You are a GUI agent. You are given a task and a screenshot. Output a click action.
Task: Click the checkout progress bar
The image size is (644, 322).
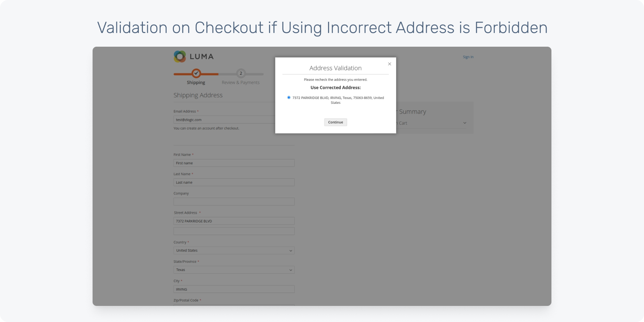pyautogui.click(x=219, y=74)
